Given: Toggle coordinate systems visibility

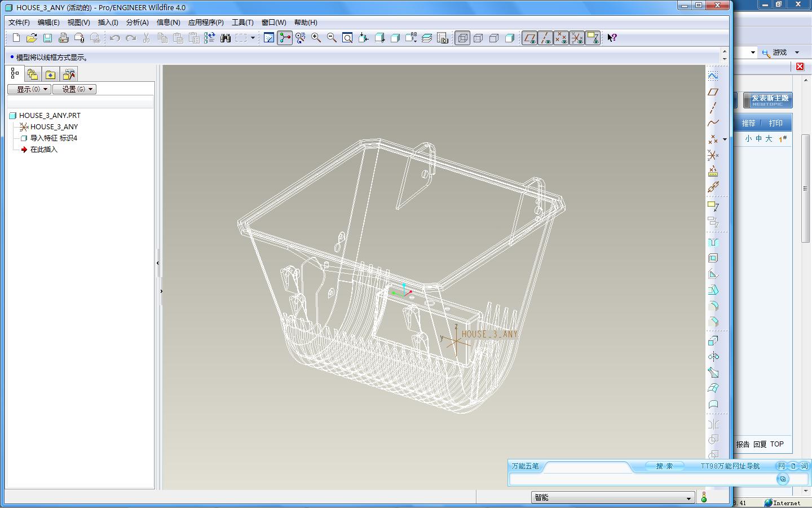Looking at the screenshot, I should [x=577, y=38].
